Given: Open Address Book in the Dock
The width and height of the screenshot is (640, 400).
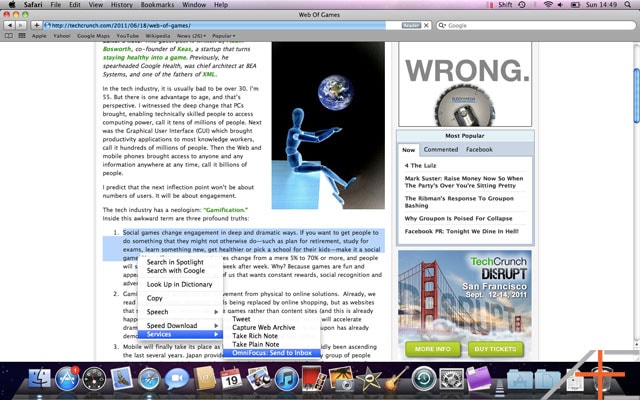Looking at the screenshot, I should pos(204,378).
